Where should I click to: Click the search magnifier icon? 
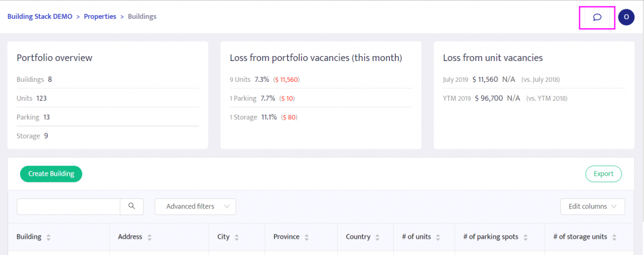[x=132, y=207]
